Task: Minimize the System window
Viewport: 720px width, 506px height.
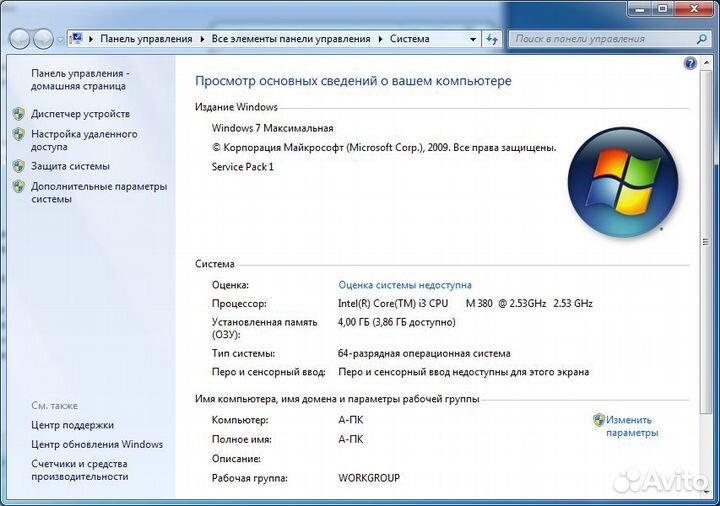Action: coord(641,8)
